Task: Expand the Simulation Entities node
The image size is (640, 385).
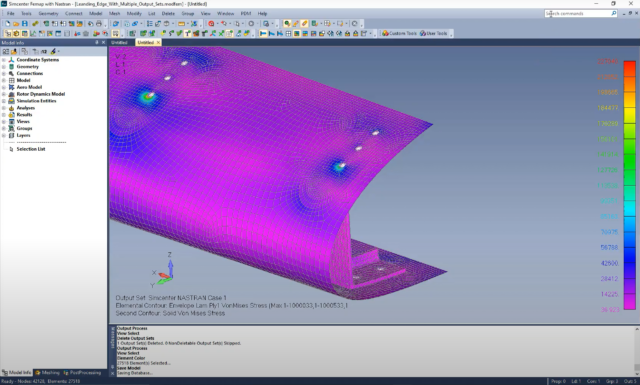Action: click(4, 101)
